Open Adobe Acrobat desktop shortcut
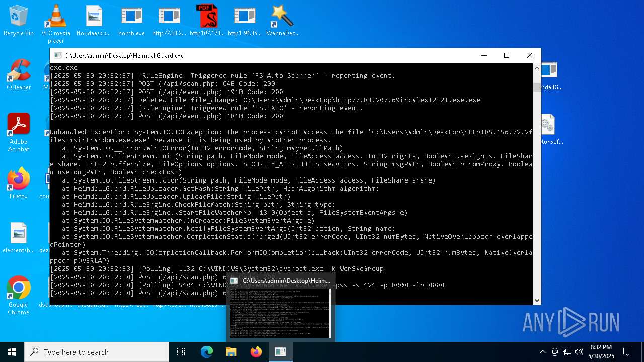Image resolution: width=644 pixels, height=362 pixels. [19, 132]
